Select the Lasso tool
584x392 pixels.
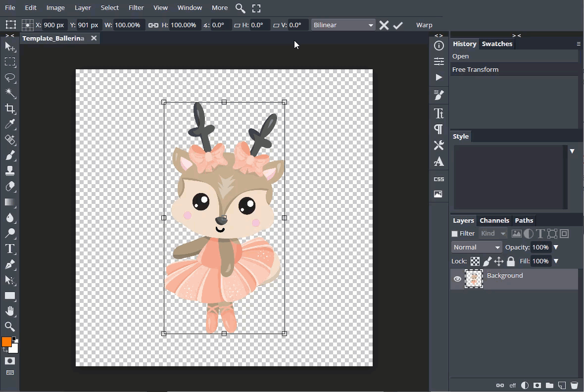10,78
